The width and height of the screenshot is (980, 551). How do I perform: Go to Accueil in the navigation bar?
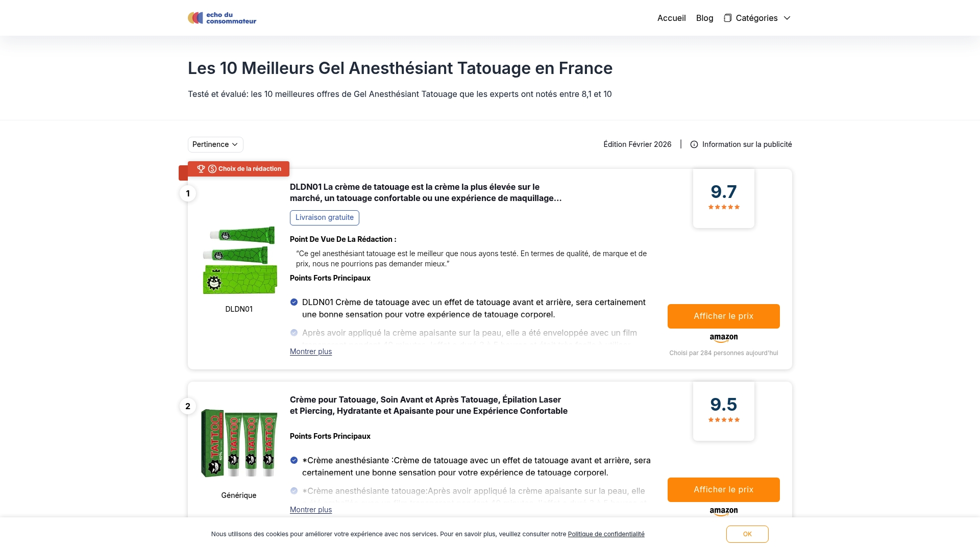click(x=671, y=18)
